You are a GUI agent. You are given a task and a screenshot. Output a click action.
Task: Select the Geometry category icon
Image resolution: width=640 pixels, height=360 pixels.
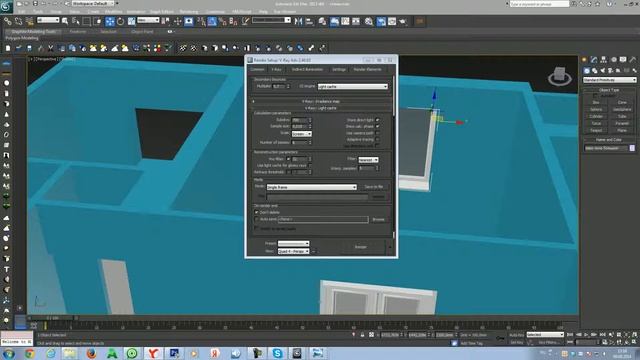pos(587,71)
